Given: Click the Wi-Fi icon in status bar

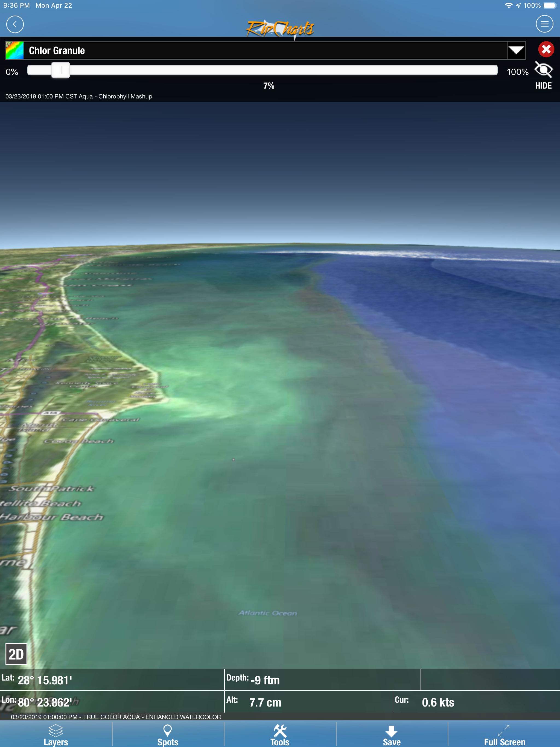Looking at the screenshot, I should point(508,5).
